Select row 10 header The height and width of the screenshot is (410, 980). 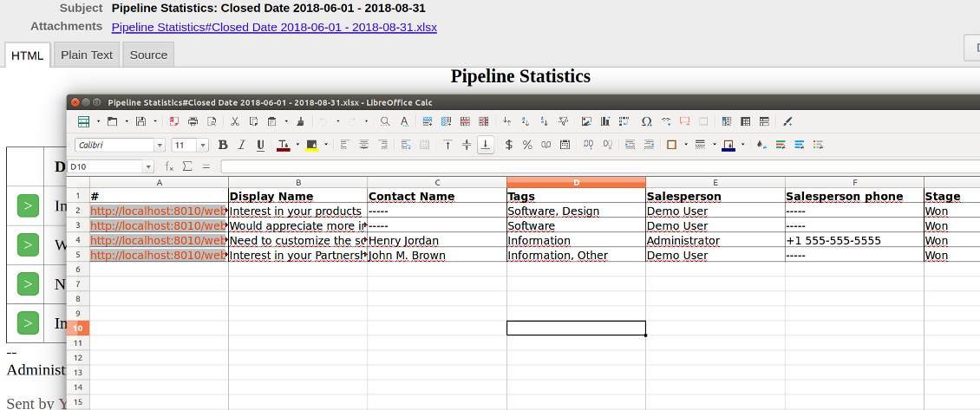[78, 329]
